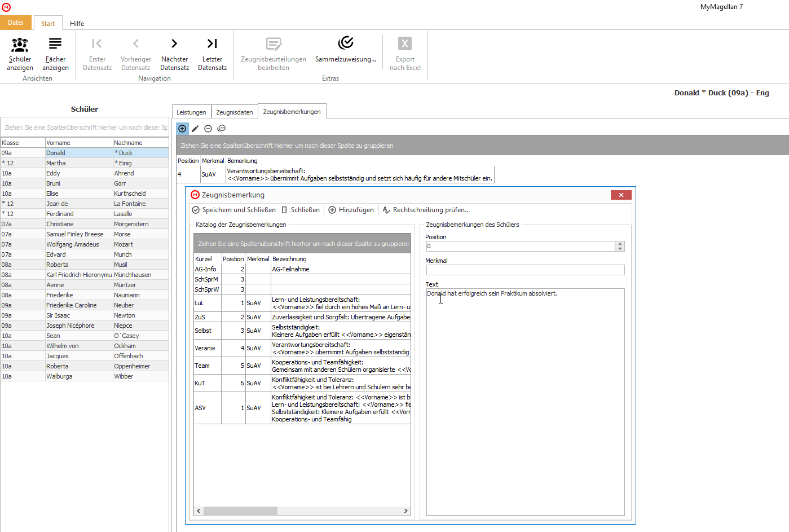Click into the Merkmal input field

tap(525, 270)
